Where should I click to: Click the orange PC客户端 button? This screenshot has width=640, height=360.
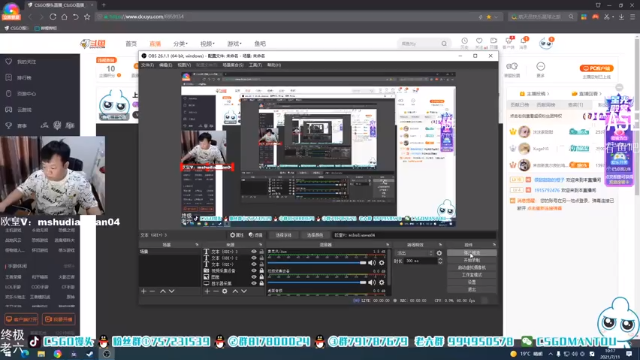pyautogui.click(x=597, y=68)
